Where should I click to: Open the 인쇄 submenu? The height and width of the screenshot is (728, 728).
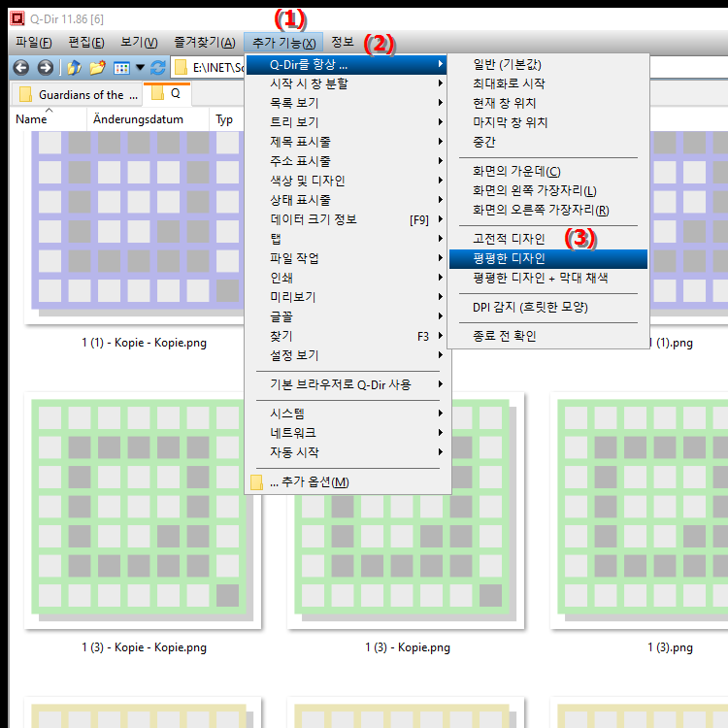click(347, 278)
